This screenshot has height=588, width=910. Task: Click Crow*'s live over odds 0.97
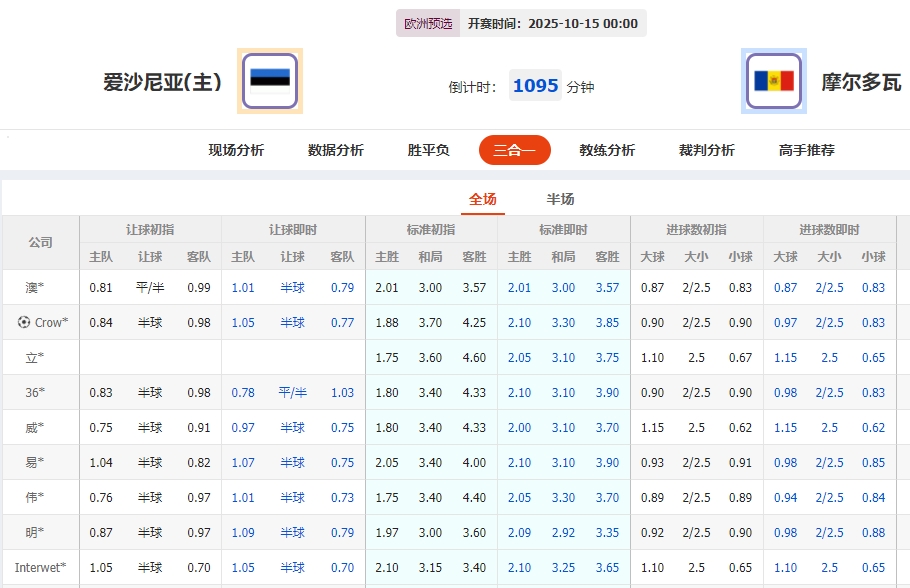pos(786,322)
